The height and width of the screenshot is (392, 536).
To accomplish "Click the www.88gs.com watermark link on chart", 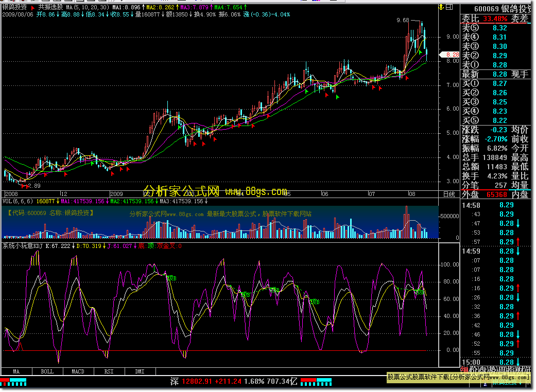I will click(256, 191).
